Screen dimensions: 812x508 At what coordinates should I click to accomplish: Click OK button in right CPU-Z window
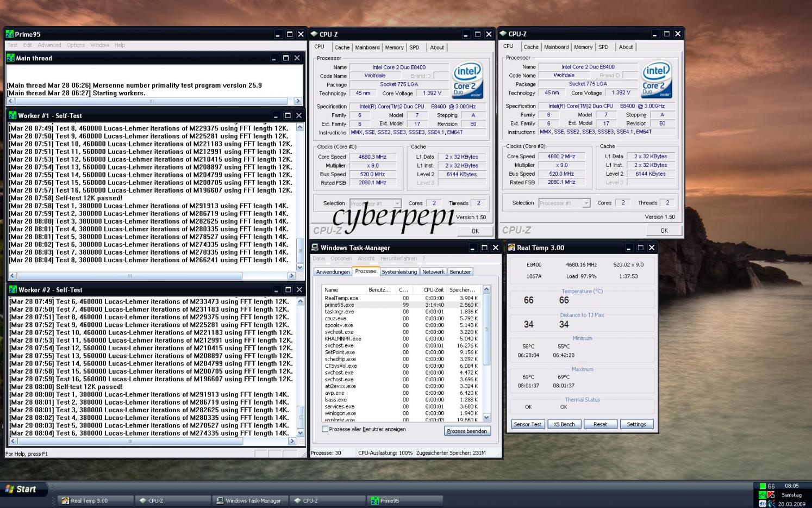(664, 231)
